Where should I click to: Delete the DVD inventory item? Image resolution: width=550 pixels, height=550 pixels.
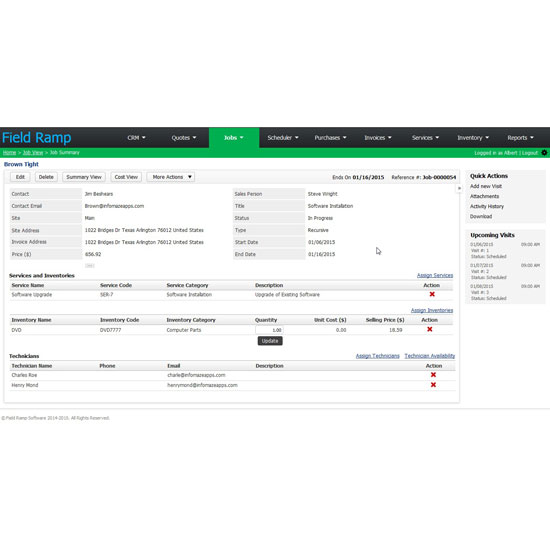(430, 329)
